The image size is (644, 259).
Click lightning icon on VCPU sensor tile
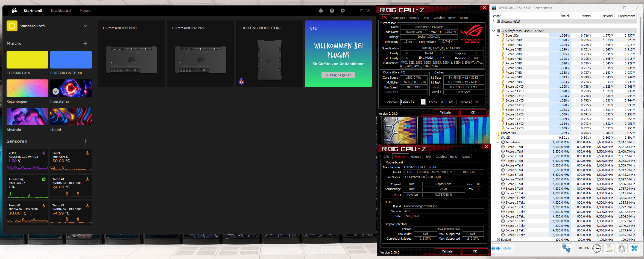click(x=44, y=153)
